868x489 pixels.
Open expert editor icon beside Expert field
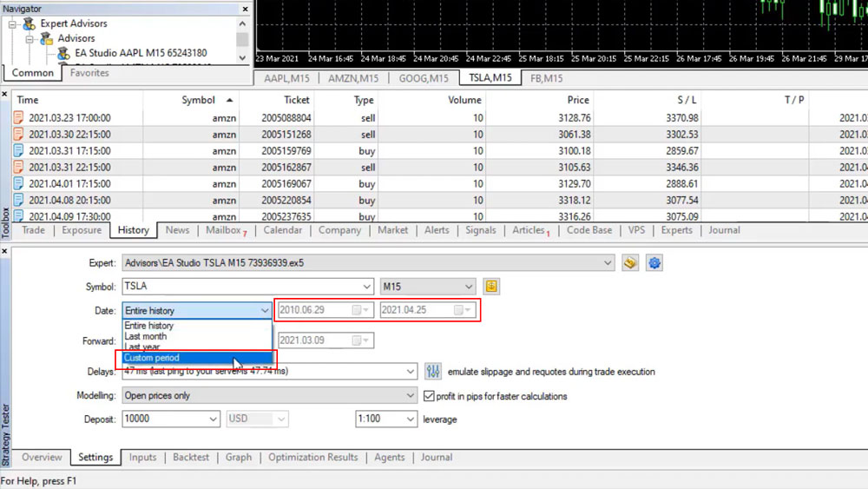click(x=629, y=263)
